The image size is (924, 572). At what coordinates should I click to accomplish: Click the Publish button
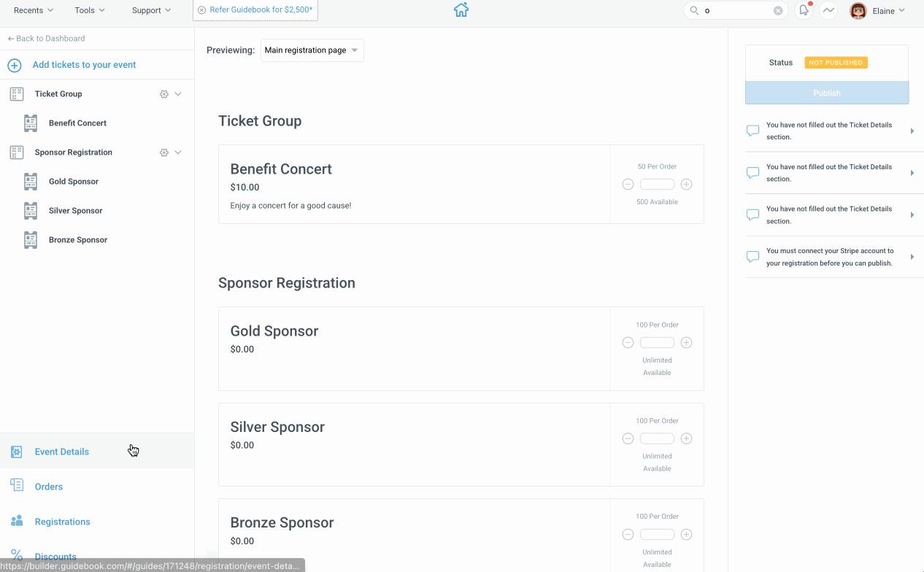[x=827, y=93]
